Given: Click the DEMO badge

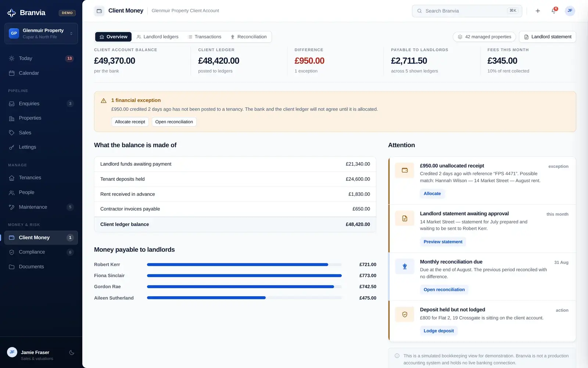Looking at the screenshot, I should coord(67,13).
